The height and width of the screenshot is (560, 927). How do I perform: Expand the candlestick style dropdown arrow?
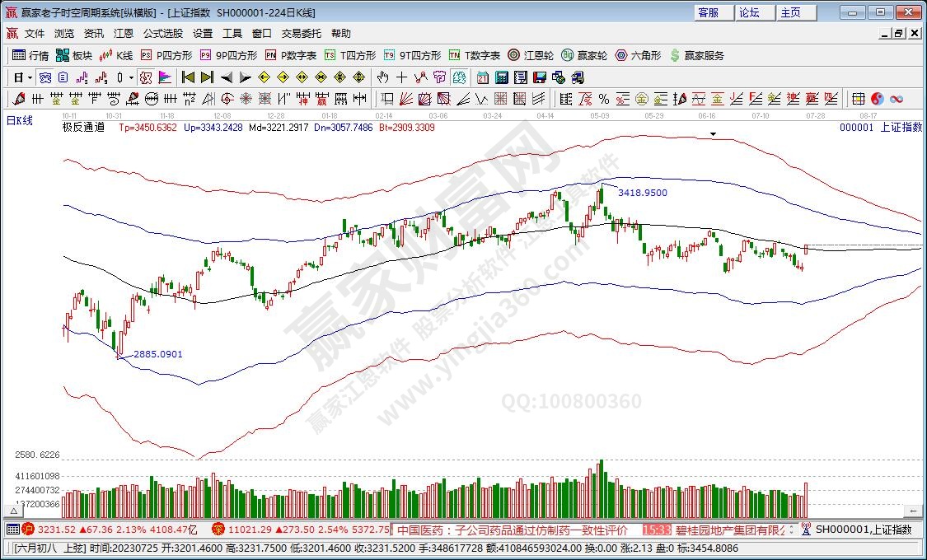click(132, 77)
